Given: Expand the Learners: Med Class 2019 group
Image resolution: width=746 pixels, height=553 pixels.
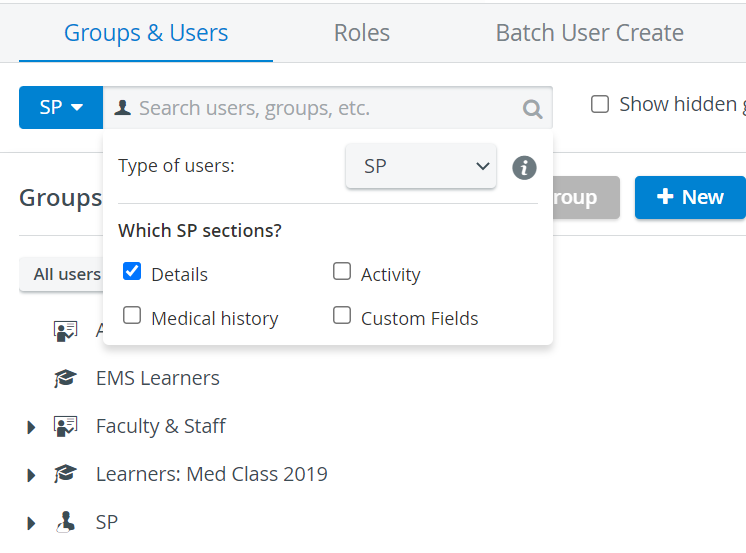Looking at the screenshot, I should pyautogui.click(x=31, y=475).
